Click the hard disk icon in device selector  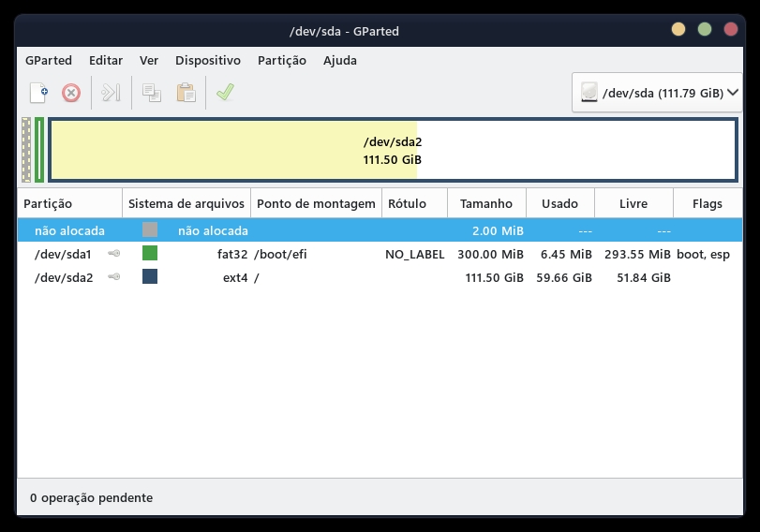coord(589,92)
